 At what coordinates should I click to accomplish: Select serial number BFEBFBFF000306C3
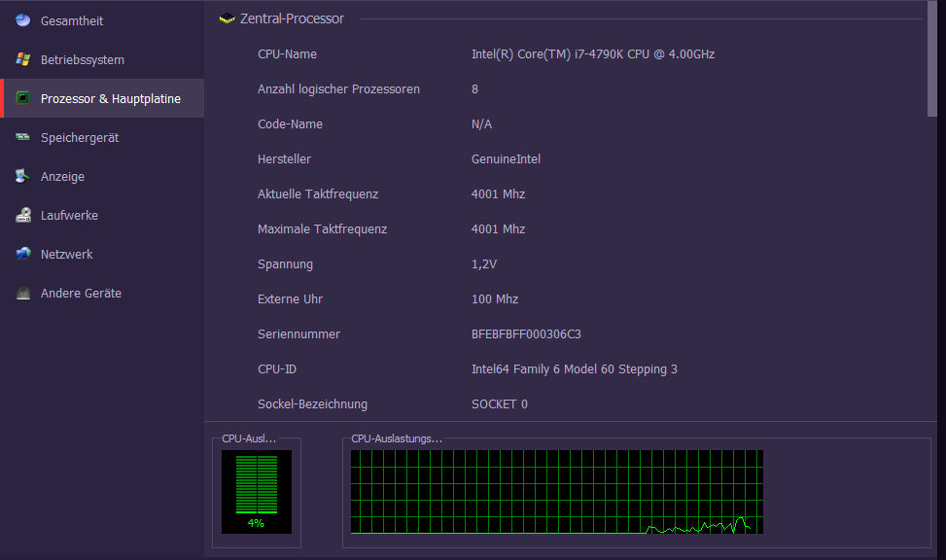tap(526, 334)
